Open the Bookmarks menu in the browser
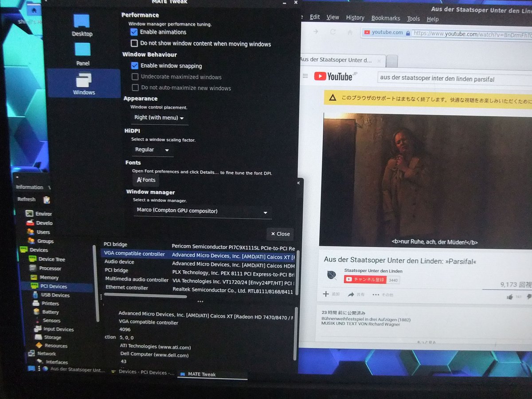 click(x=386, y=18)
